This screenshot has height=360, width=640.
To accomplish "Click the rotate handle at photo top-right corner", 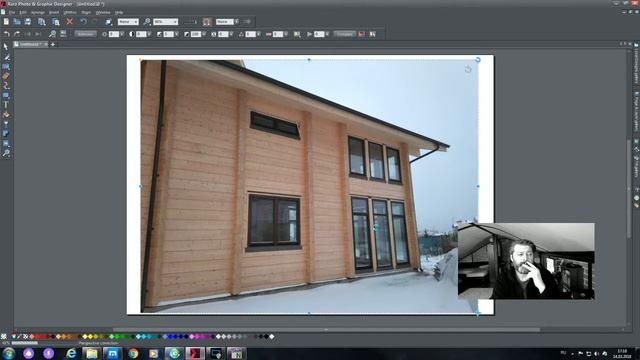I will tap(478, 60).
